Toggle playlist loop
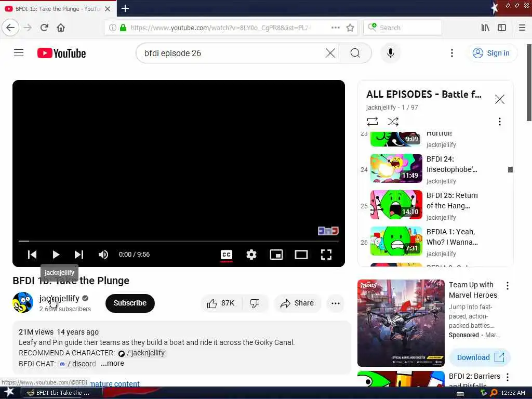Image resolution: width=532 pixels, height=399 pixels. tap(372, 122)
